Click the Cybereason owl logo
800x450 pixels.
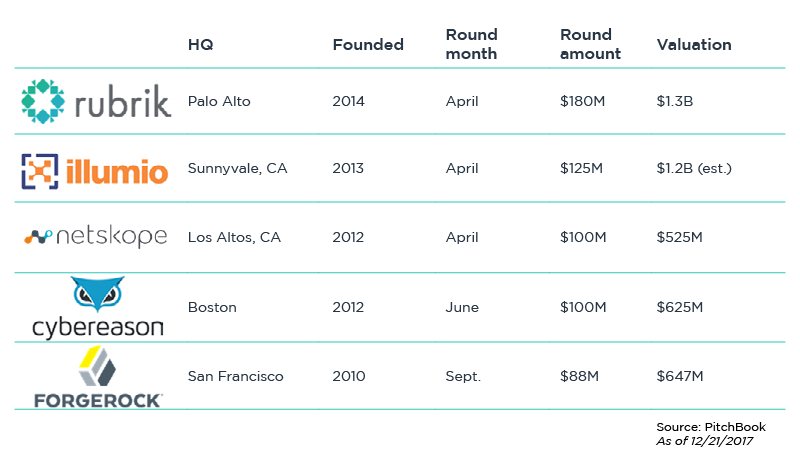[x=97, y=308]
